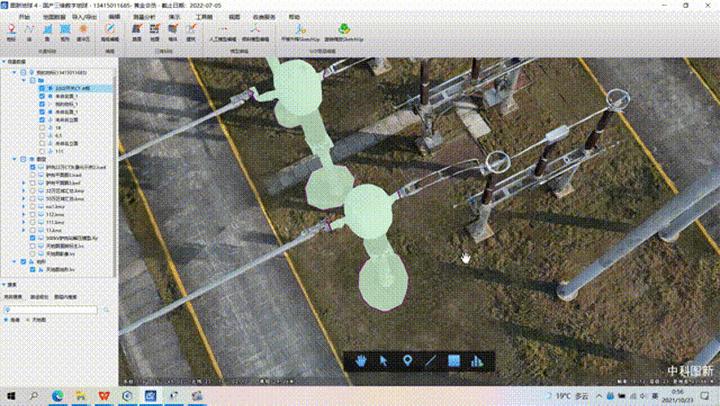Collapse the folder node under the root
This screenshot has width=720, height=406.
click(x=24, y=80)
